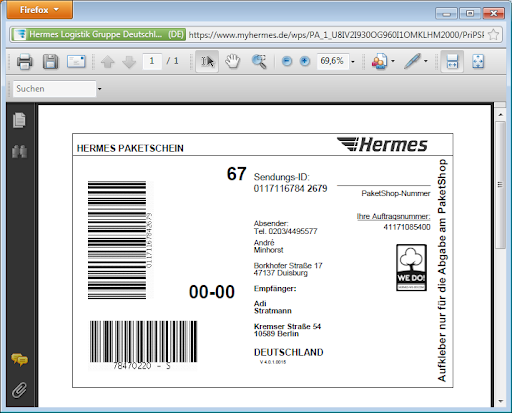Open the binoculars search panel icon
Viewport: 512px width, 413px height.
click(x=20, y=152)
